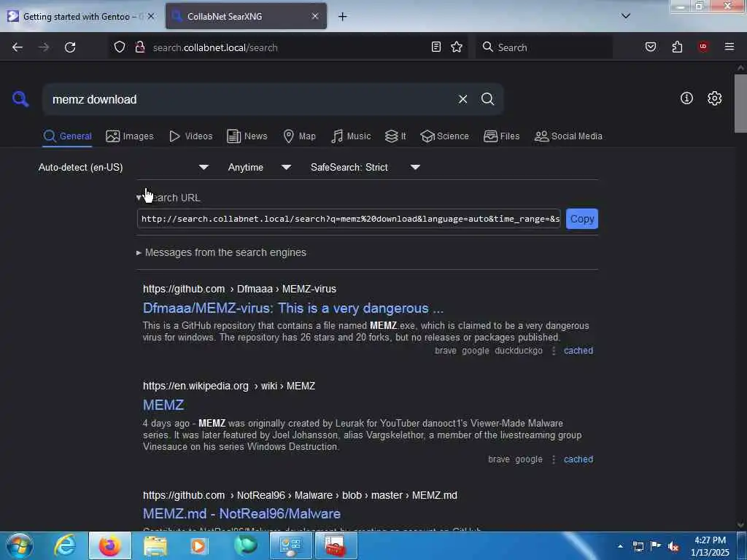Click the muted volume tray icon
The image size is (747, 560).
(673, 547)
